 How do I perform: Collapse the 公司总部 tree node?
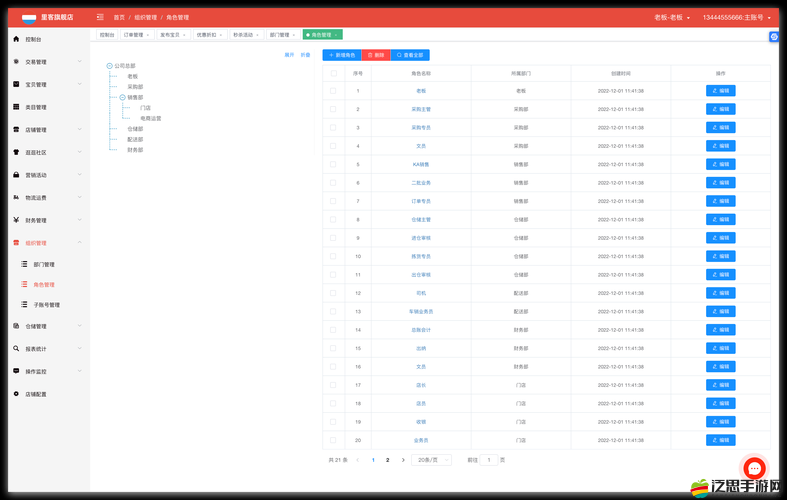109,66
